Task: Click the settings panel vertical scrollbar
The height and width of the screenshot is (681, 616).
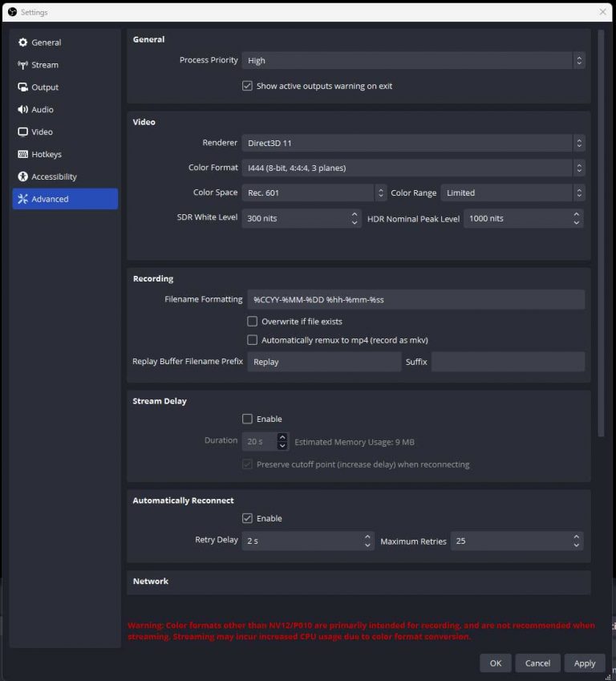Action: pyautogui.click(x=601, y=233)
